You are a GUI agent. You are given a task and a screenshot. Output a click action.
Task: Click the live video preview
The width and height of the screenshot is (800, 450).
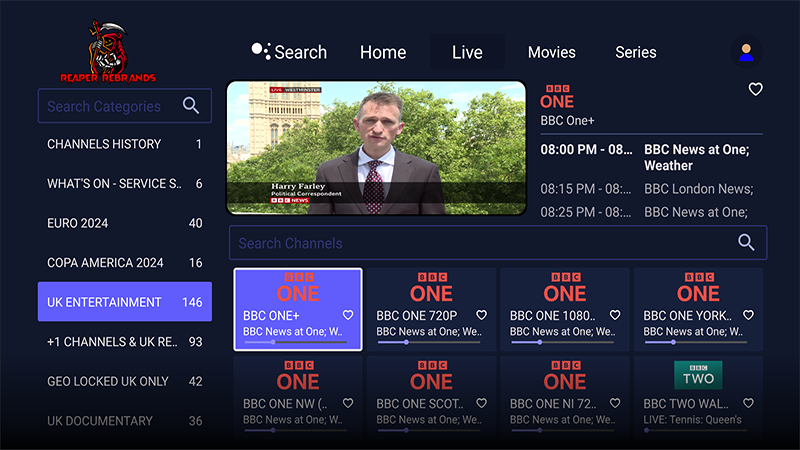click(x=377, y=148)
